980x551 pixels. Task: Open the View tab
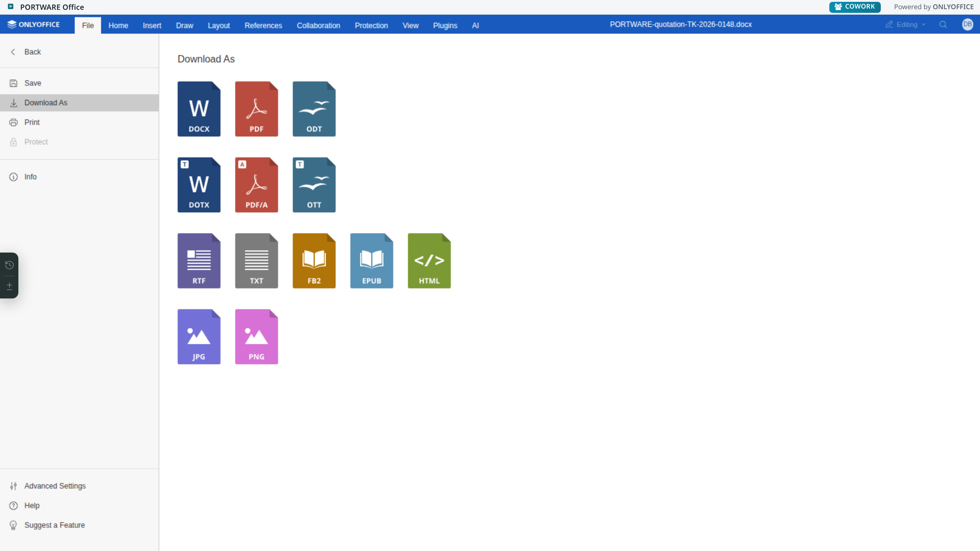click(x=410, y=25)
